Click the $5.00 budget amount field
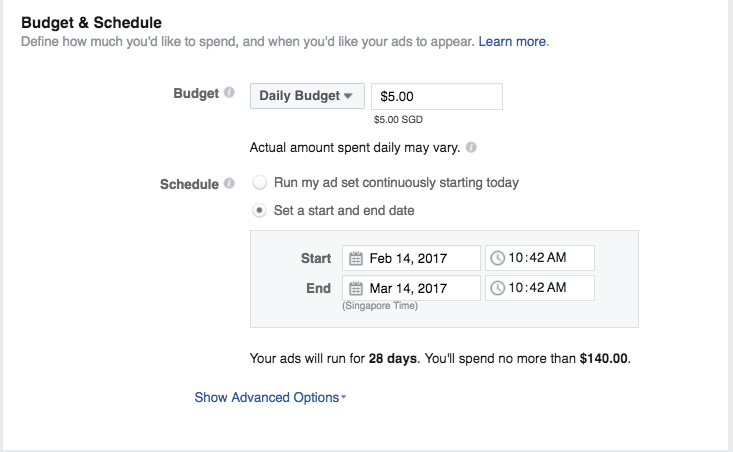733x452 pixels. pos(437,96)
